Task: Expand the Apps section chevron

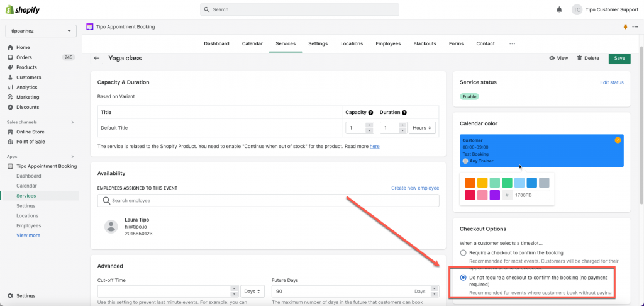Action: click(x=72, y=156)
